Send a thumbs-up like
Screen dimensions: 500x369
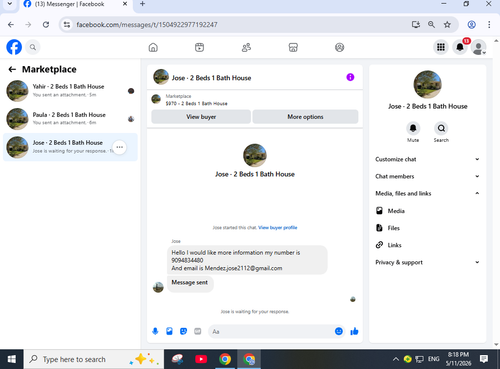(354, 331)
